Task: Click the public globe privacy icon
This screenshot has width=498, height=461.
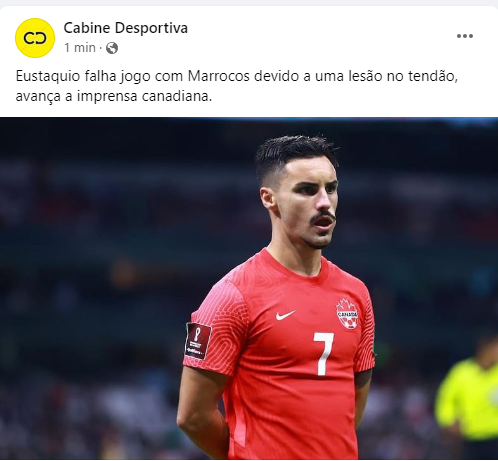Action: click(112, 48)
